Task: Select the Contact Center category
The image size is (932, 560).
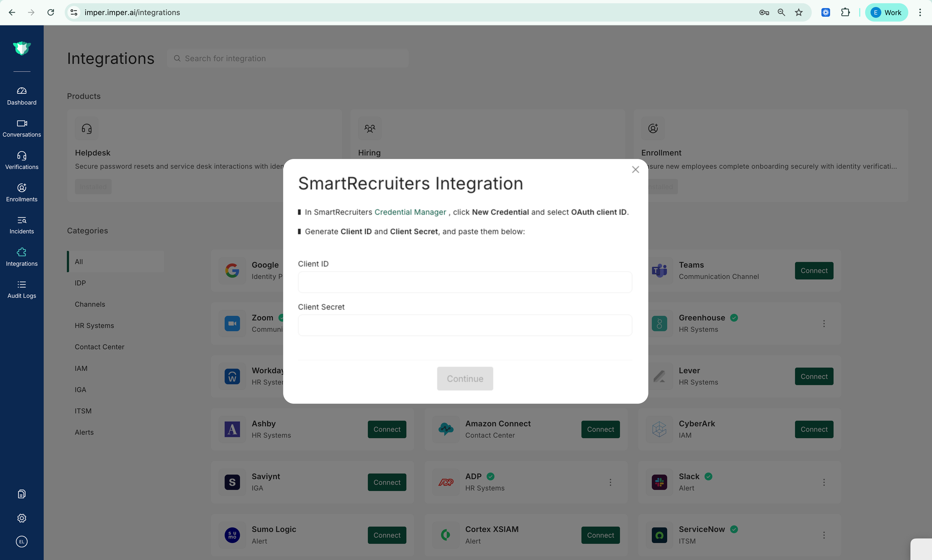Action: pyautogui.click(x=99, y=347)
